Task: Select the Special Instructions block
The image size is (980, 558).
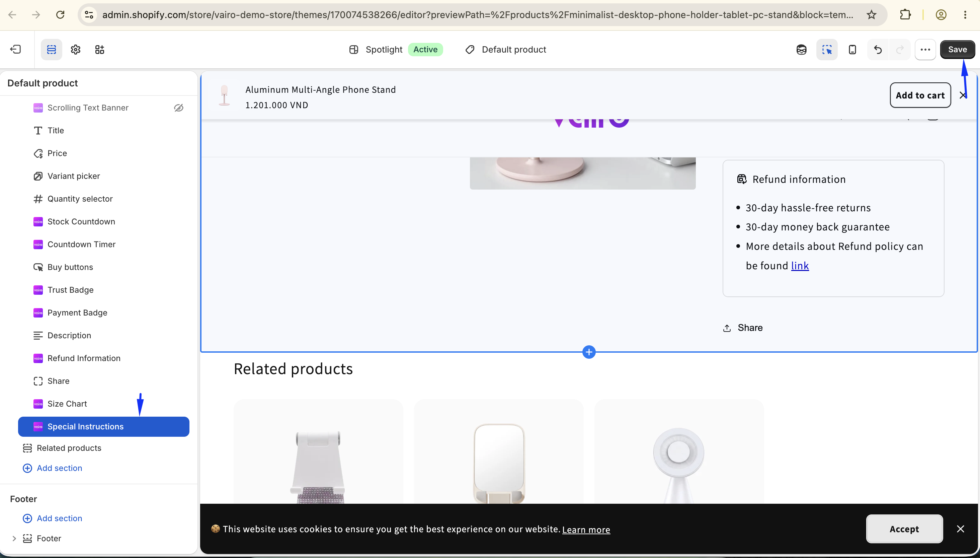Action: click(104, 427)
